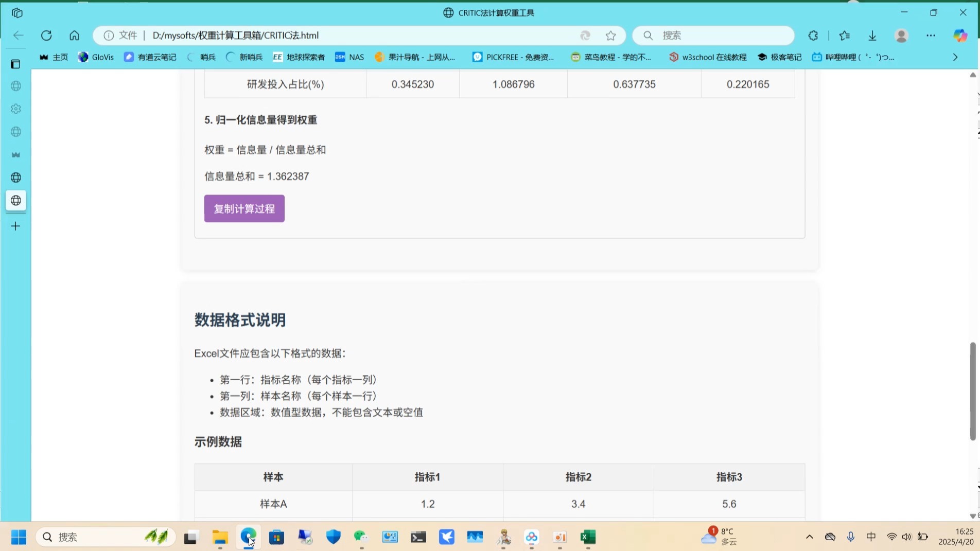This screenshot has width=980, height=551.
Task: Reload the page with the refresh icon
Action: pyautogui.click(x=46, y=35)
